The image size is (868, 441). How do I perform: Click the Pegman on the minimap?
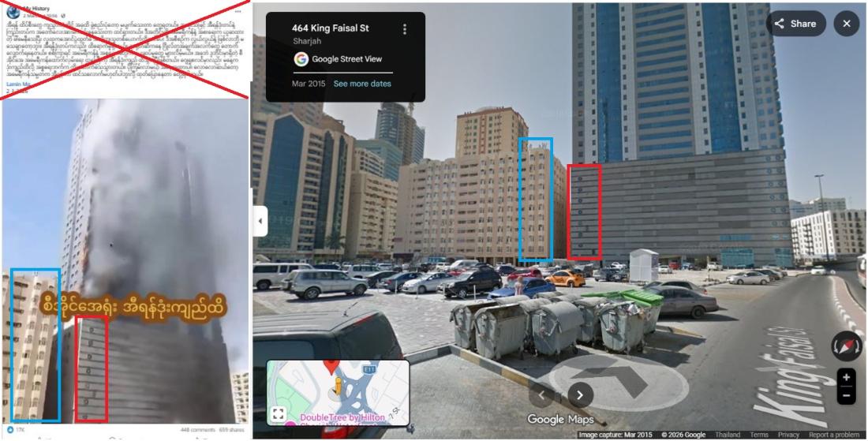pyautogui.click(x=337, y=387)
